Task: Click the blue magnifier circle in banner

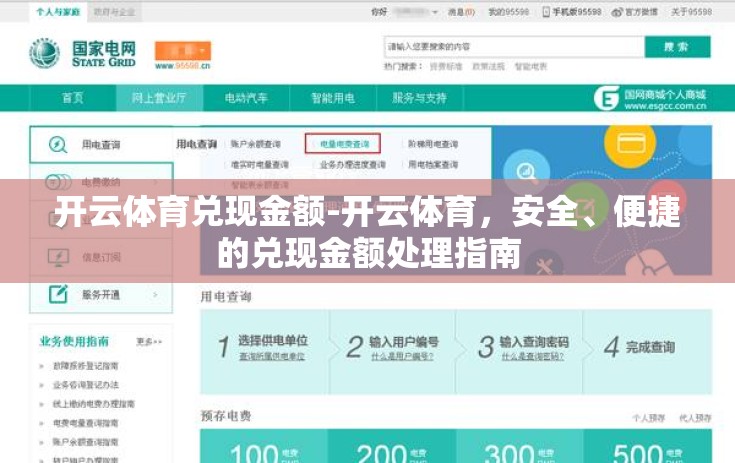Action: (527, 171)
